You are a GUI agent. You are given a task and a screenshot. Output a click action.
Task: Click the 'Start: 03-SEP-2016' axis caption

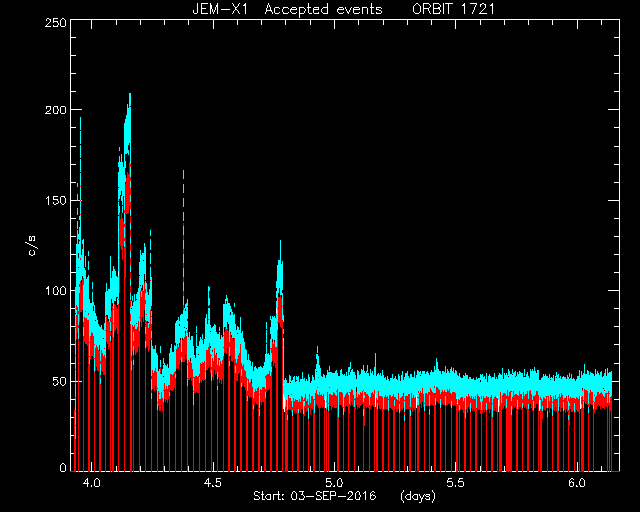click(315, 496)
